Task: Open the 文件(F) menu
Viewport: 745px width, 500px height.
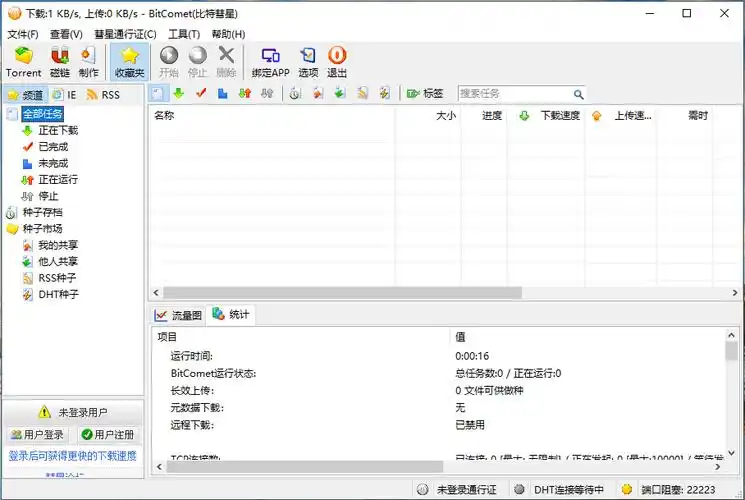Action: click(22, 34)
